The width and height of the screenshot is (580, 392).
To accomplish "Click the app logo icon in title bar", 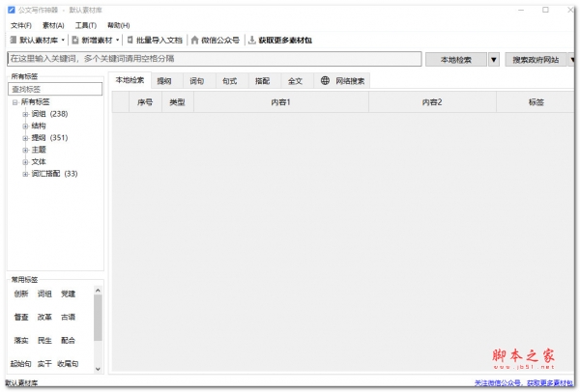I will (x=12, y=10).
